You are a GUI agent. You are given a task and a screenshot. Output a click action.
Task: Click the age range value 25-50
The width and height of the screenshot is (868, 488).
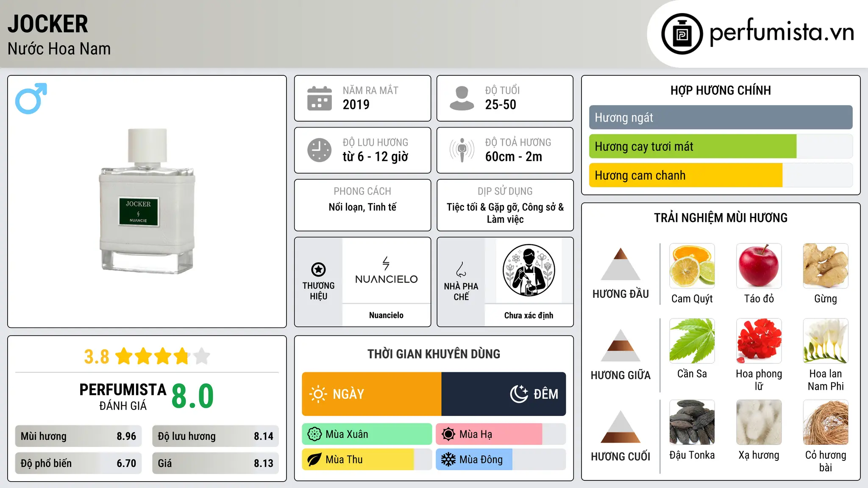pos(501,105)
